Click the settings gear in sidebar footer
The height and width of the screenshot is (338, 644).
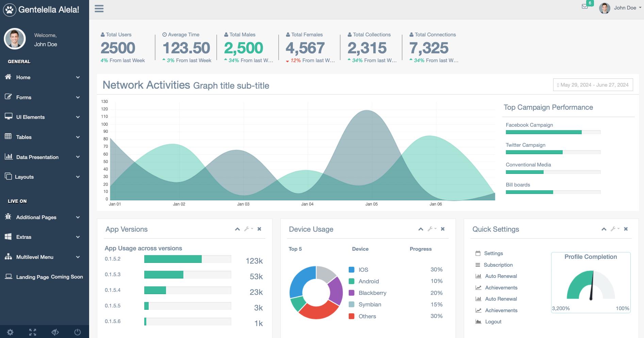click(10, 332)
